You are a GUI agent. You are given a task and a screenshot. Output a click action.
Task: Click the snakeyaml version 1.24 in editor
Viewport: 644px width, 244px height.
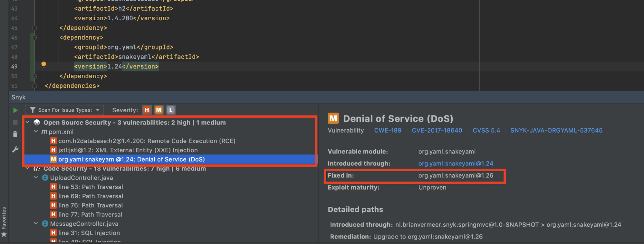[114, 67]
